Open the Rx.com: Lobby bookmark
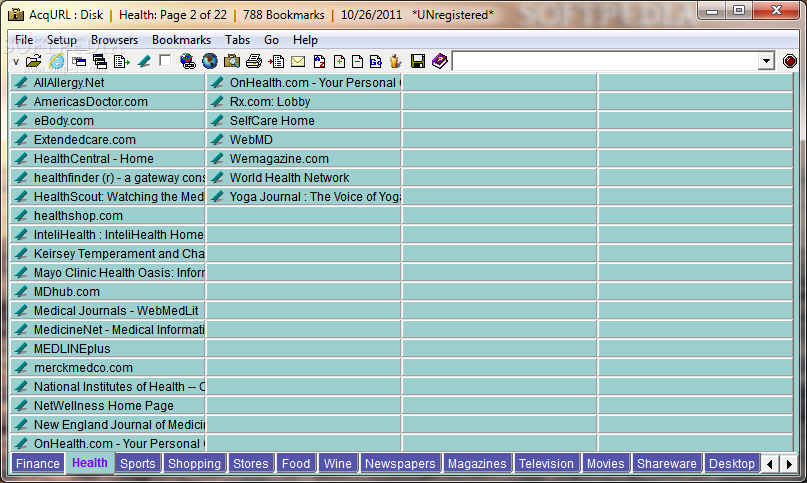807x483 pixels. click(303, 101)
